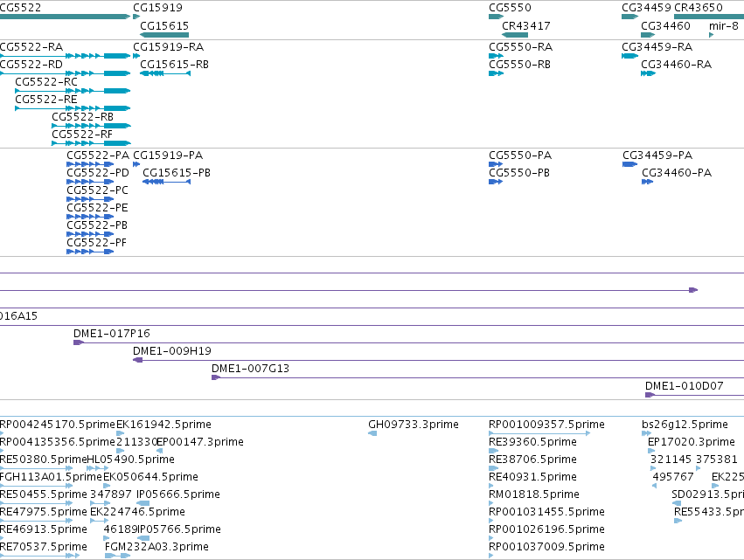Viewport: 744px width, 560px height.
Task: Select transcript CG5522-RD
Action: pyautogui.click(x=31, y=65)
